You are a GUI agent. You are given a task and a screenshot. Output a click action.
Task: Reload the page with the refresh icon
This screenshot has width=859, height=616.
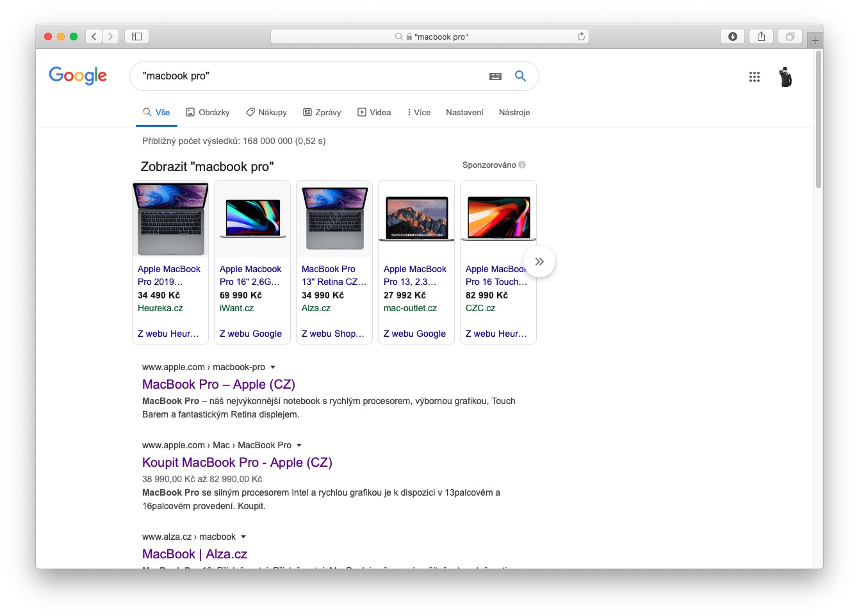pos(581,36)
